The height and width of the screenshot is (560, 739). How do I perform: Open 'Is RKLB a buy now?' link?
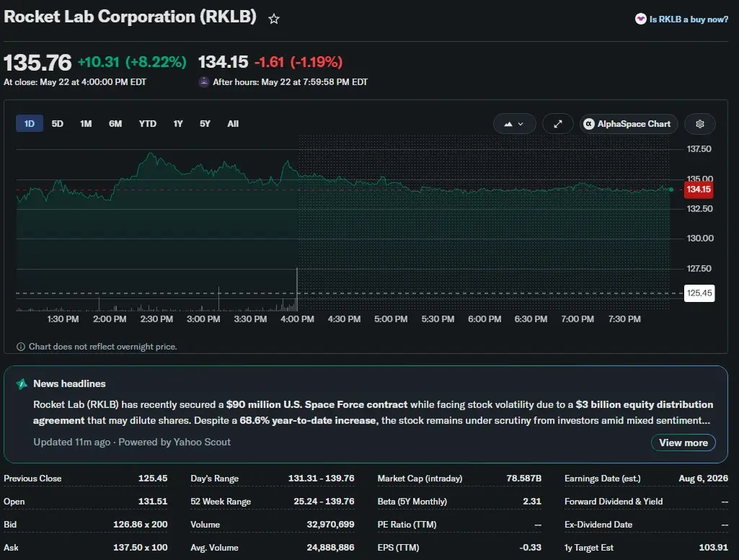point(688,19)
